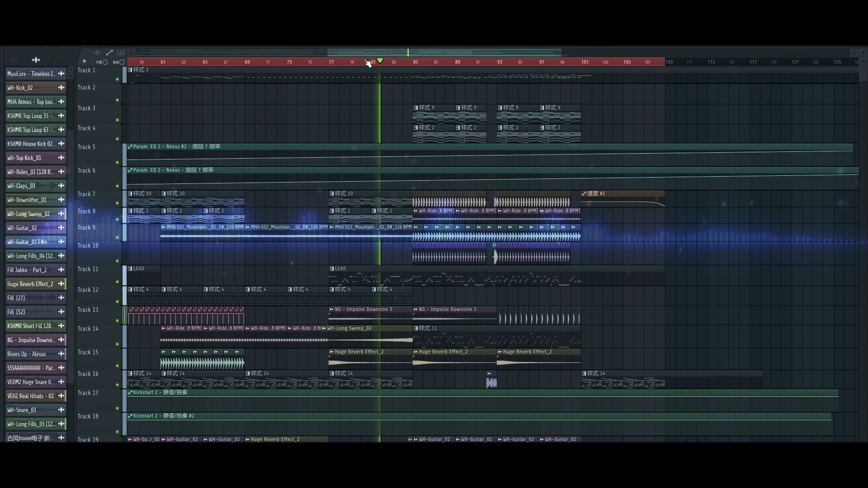The image size is (868, 488).
Task: Show automation clips via playlist header curve icon
Action: point(109,53)
